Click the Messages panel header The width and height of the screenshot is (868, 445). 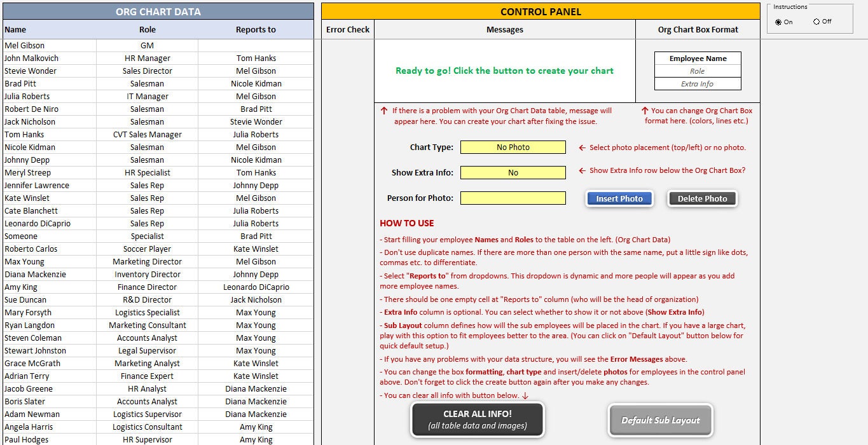504,29
